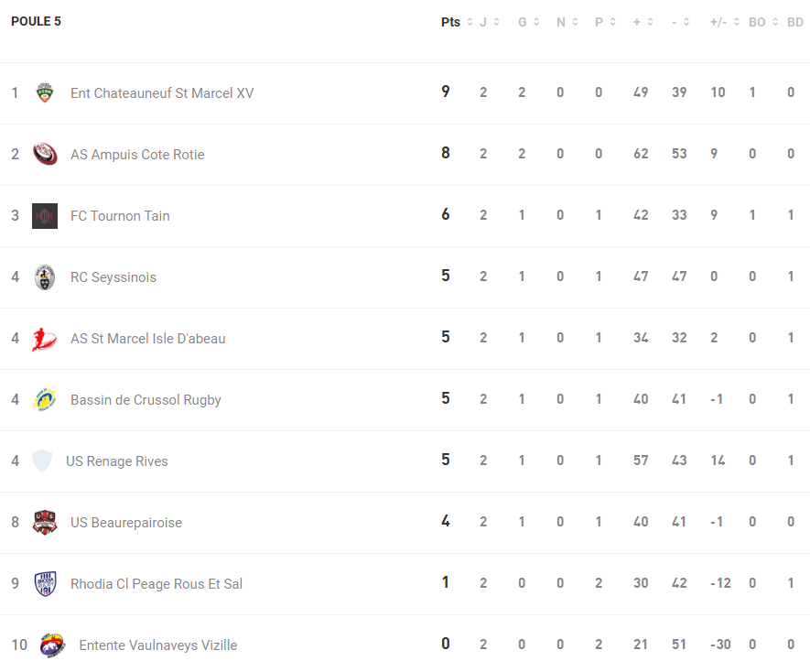Click Ent Chateauneuf St Marcel XV team logo
This screenshot has height=672, width=810.
tap(45, 92)
